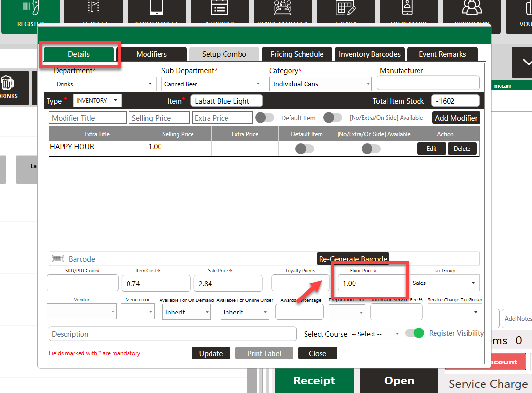Click the Update button

click(x=211, y=354)
